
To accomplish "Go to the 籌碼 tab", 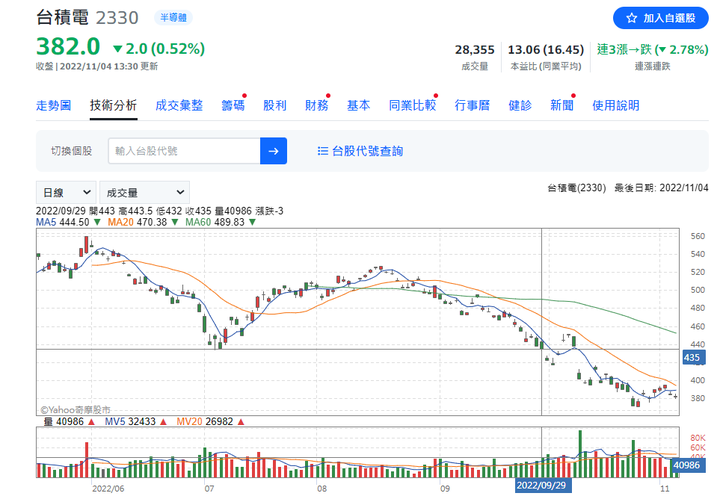I will point(233,105).
